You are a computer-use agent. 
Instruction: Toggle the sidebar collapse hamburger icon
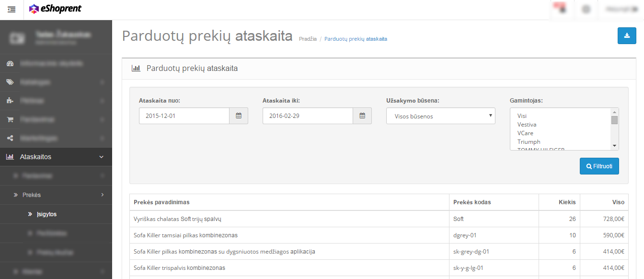[11, 9]
